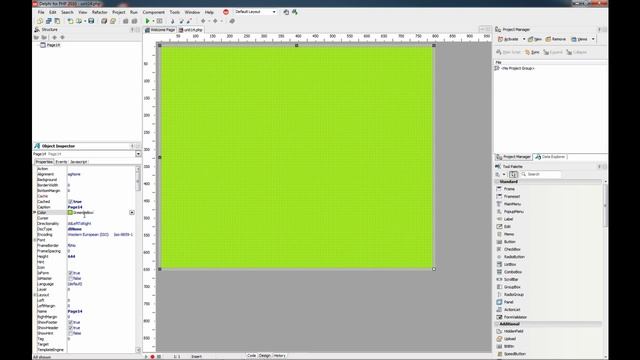Click the Height property value 644
Viewport: 640px width, 360px height.
[71, 257]
